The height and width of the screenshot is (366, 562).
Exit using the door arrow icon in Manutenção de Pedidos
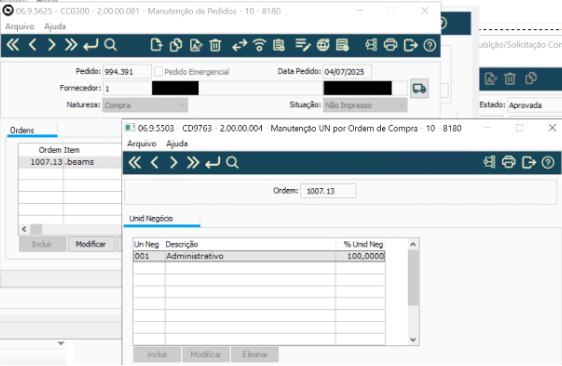pyautogui.click(x=410, y=45)
